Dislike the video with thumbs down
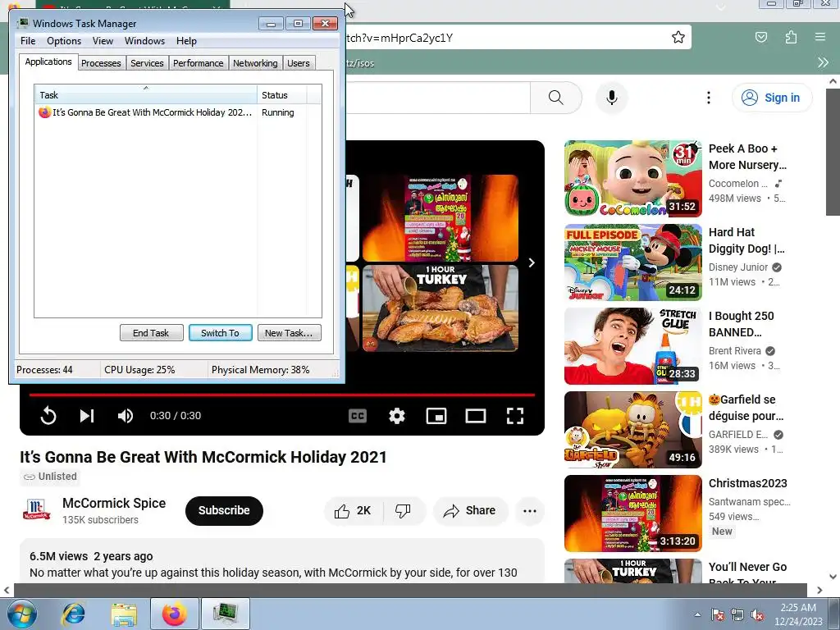The width and height of the screenshot is (840, 630). 404,510
